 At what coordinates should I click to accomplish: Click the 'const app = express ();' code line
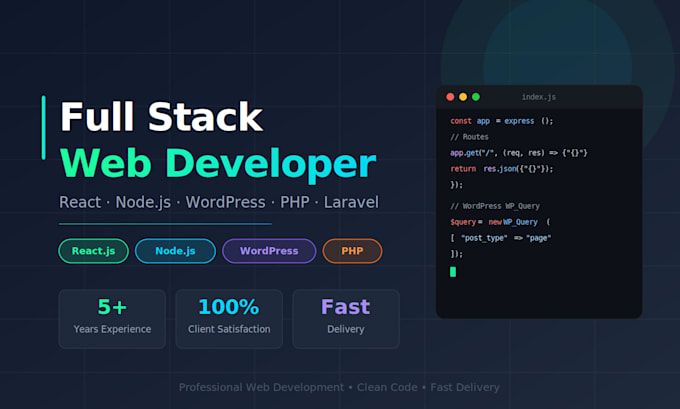click(x=502, y=121)
